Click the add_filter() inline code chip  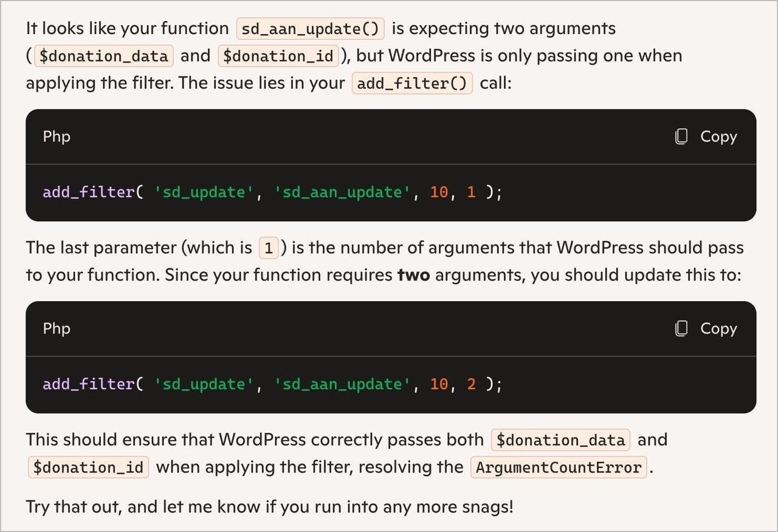[411, 83]
